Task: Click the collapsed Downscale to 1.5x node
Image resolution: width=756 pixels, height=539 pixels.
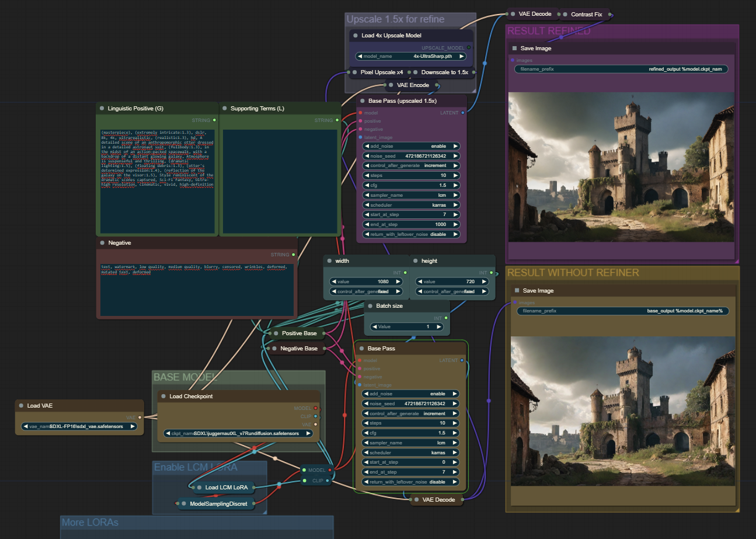Action: [442, 72]
